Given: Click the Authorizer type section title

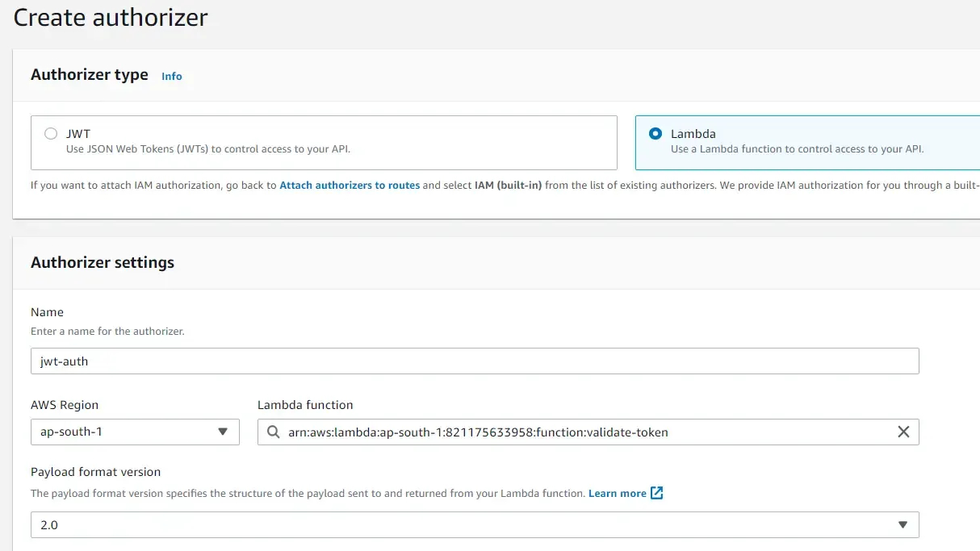Looking at the screenshot, I should click(x=89, y=74).
